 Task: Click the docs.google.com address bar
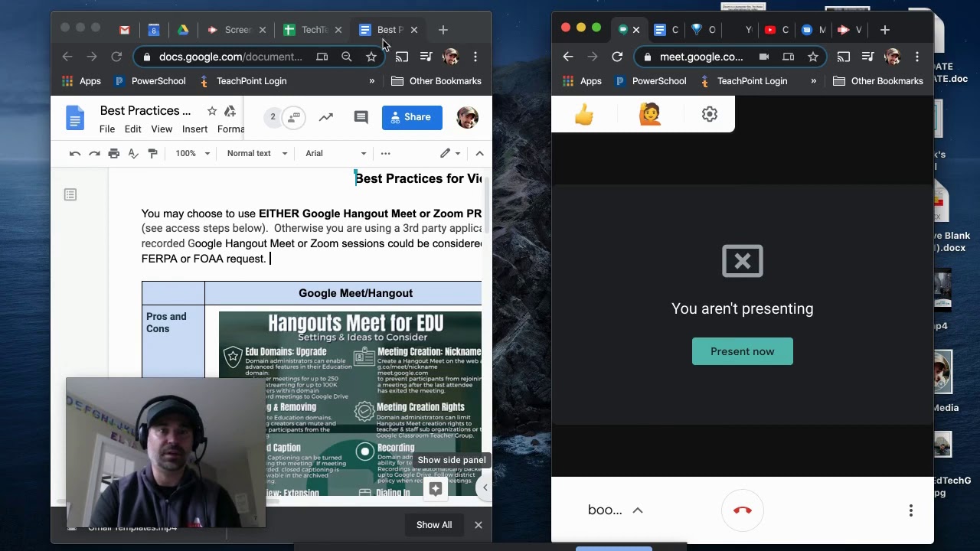click(230, 57)
